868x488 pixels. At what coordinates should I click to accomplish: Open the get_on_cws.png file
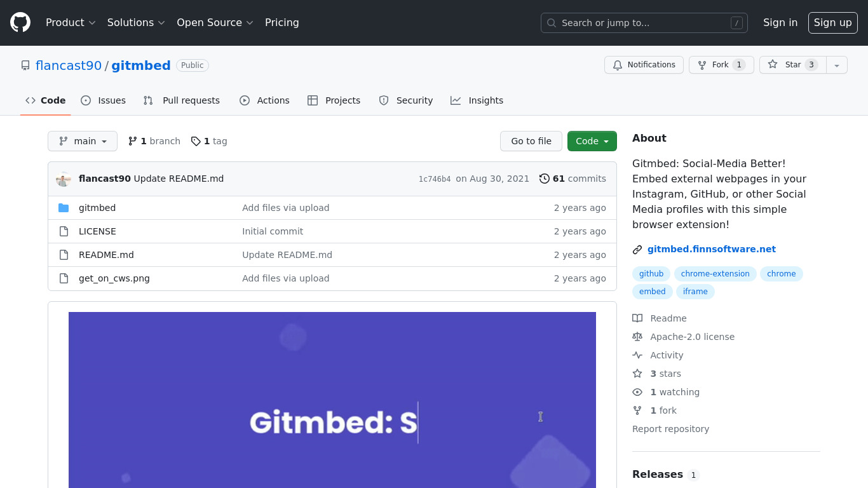coord(114,278)
